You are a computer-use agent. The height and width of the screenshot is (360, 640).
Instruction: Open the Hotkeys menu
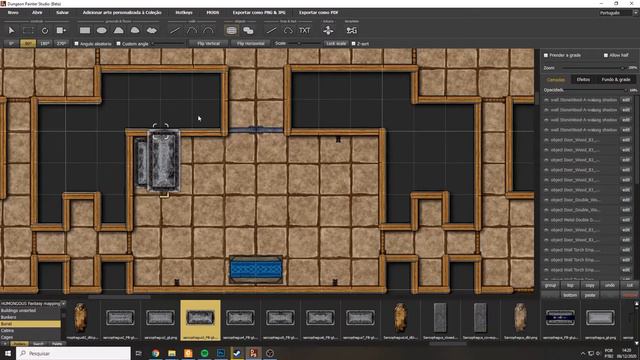click(184, 13)
